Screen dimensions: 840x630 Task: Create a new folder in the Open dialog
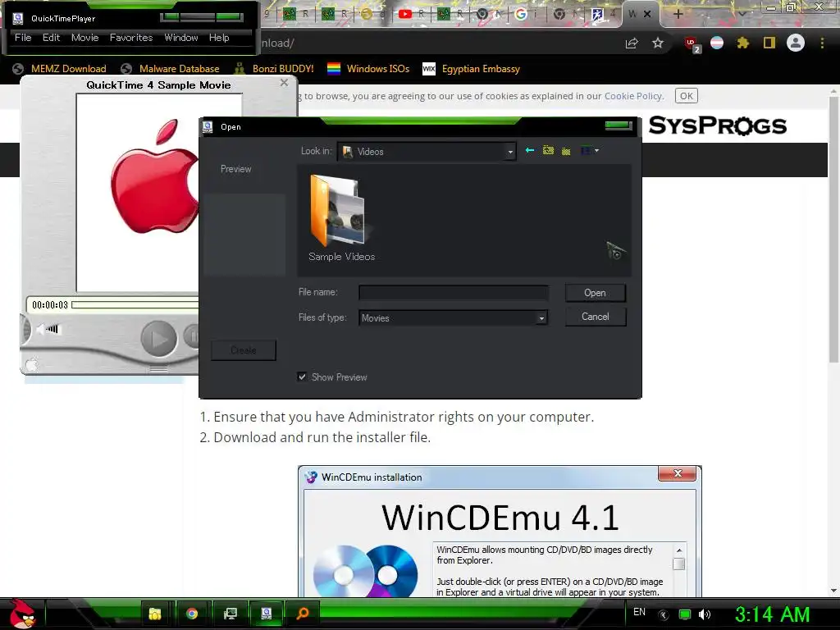(566, 151)
